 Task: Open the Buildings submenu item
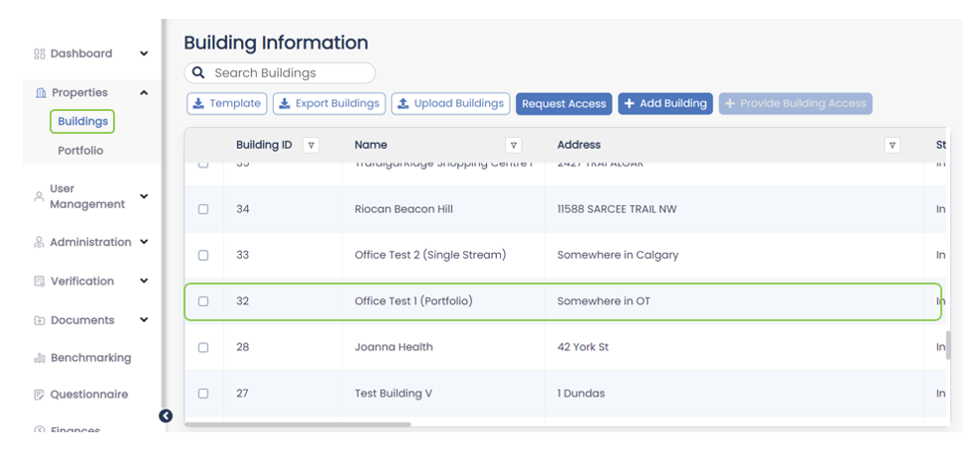(x=82, y=121)
